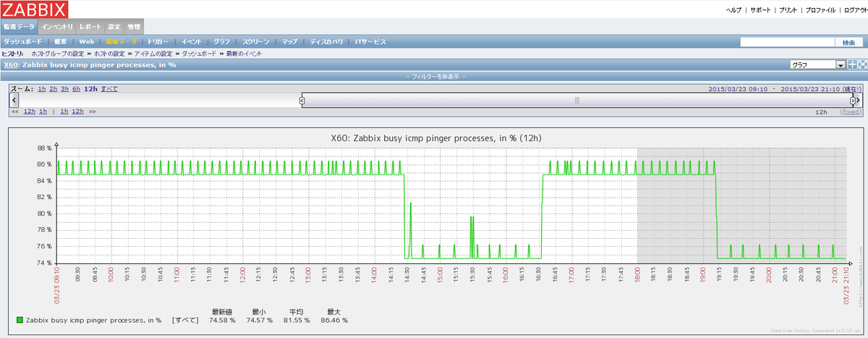Click end date 2015/03/23 21:10
This screenshot has height=338, width=868.
(x=810, y=89)
